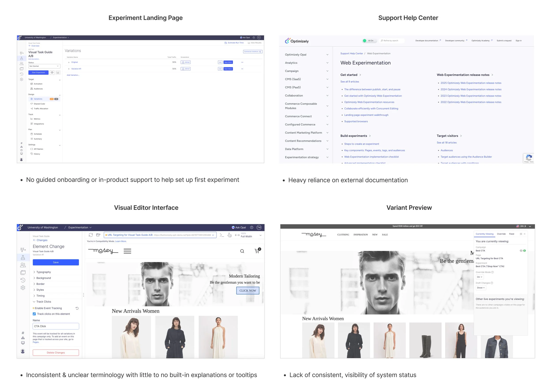Click the magnifier search icon on the mosey site
The image size is (552, 392).
point(242,251)
